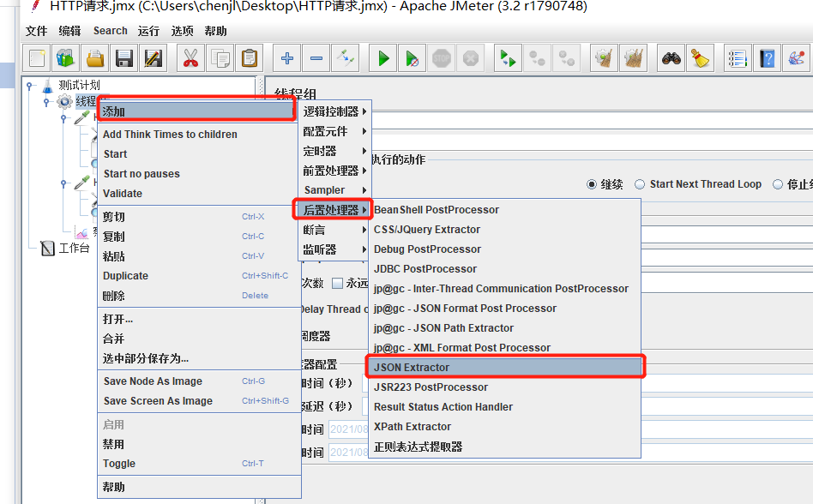The height and width of the screenshot is (504, 813).
Task: Click the Save As pencil icon
Action: [154, 58]
